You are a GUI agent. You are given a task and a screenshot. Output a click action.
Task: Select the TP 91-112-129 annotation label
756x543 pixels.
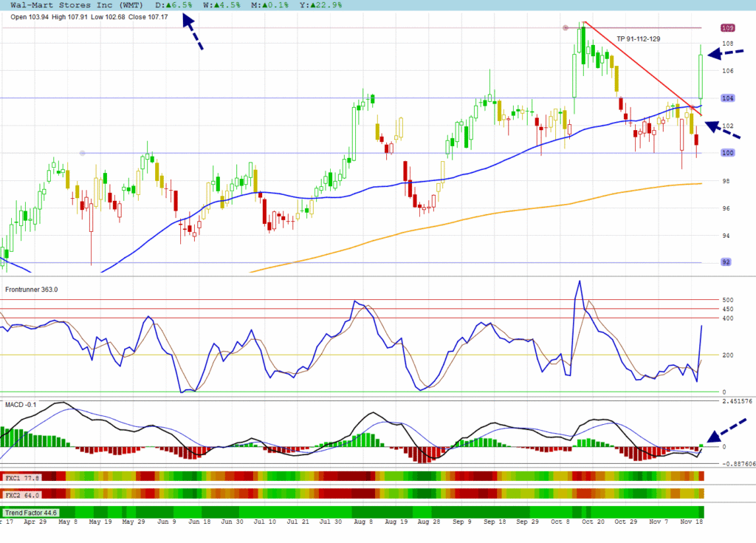click(x=639, y=38)
